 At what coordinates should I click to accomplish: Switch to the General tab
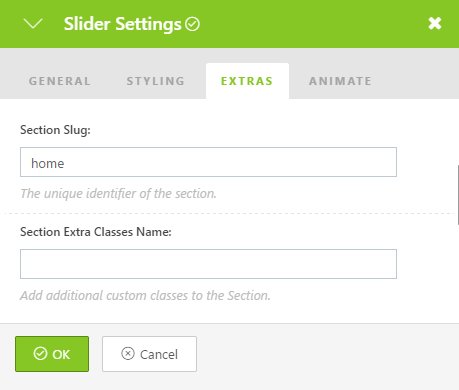pos(60,81)
